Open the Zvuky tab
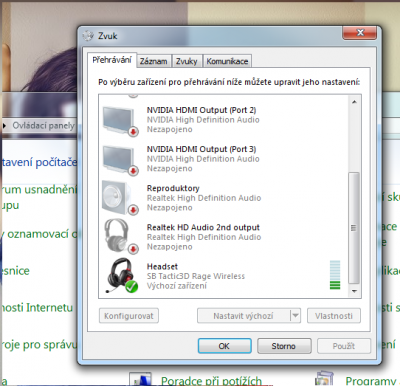Viewport: 400px width, 386px height. coord(187,61)
